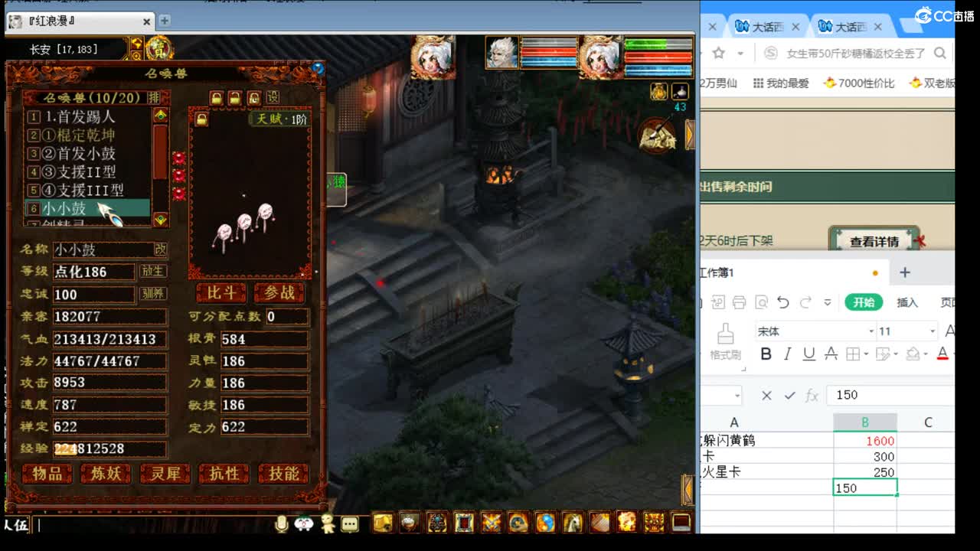980x551 pixels.
Task: Click the second padlock icon above pet preview
Action: (235, 98)
